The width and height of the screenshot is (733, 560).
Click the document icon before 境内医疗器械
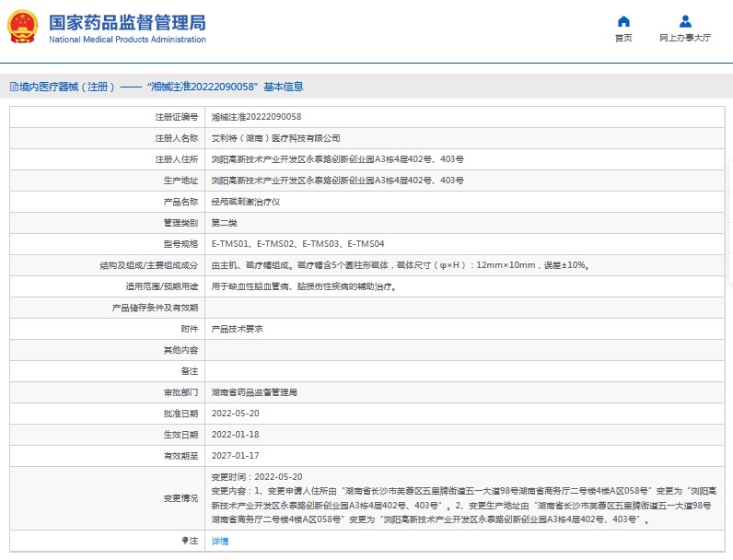pyautogui.click(x=14, y=87)
